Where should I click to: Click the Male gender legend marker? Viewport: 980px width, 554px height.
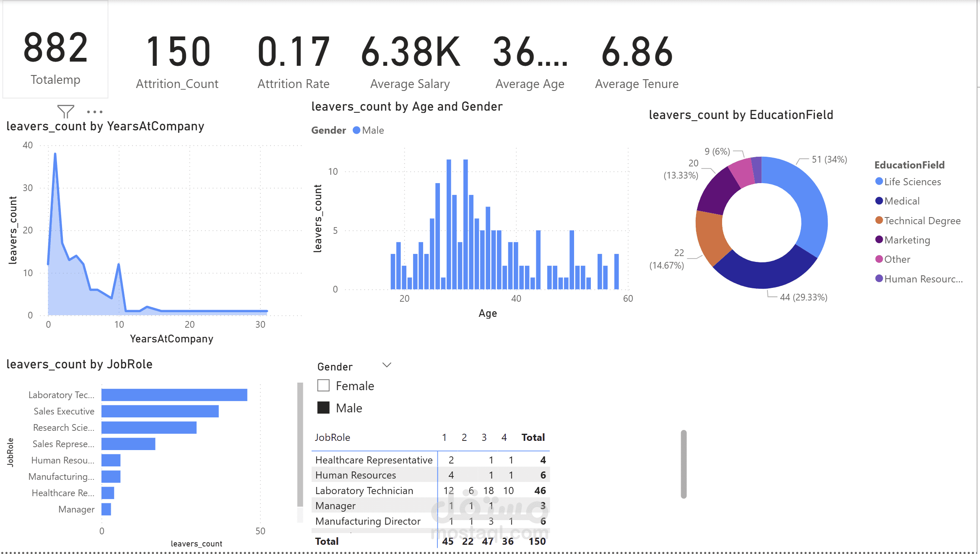(x=356, y=130)
